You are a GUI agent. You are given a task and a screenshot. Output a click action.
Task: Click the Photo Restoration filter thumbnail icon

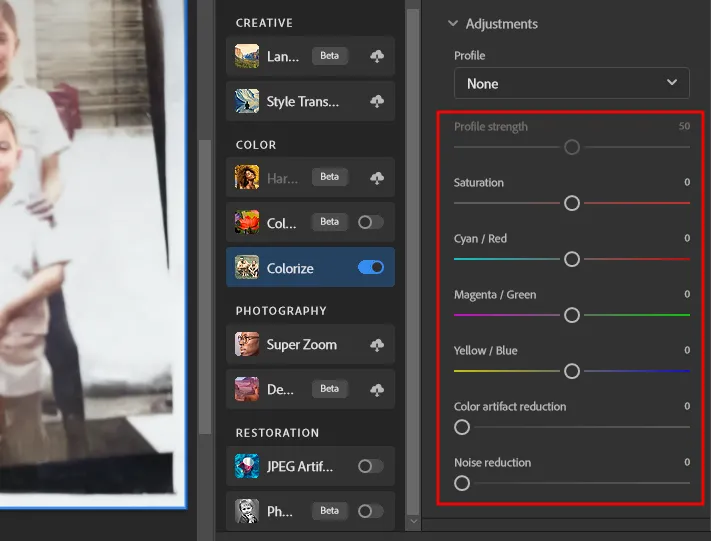247,511
